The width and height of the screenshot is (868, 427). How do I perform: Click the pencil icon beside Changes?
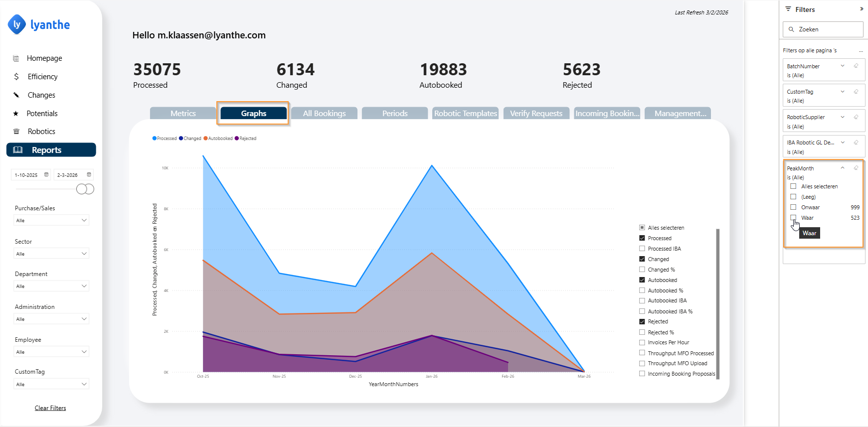pos(16,95)
